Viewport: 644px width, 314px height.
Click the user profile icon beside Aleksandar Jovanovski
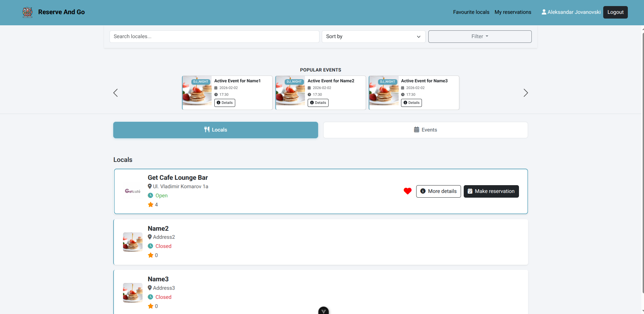click(x=544, y=12)
